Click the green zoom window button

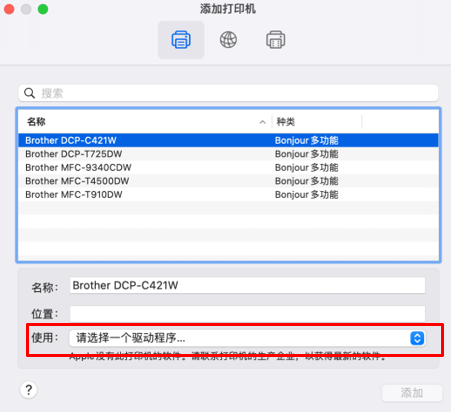43,9
